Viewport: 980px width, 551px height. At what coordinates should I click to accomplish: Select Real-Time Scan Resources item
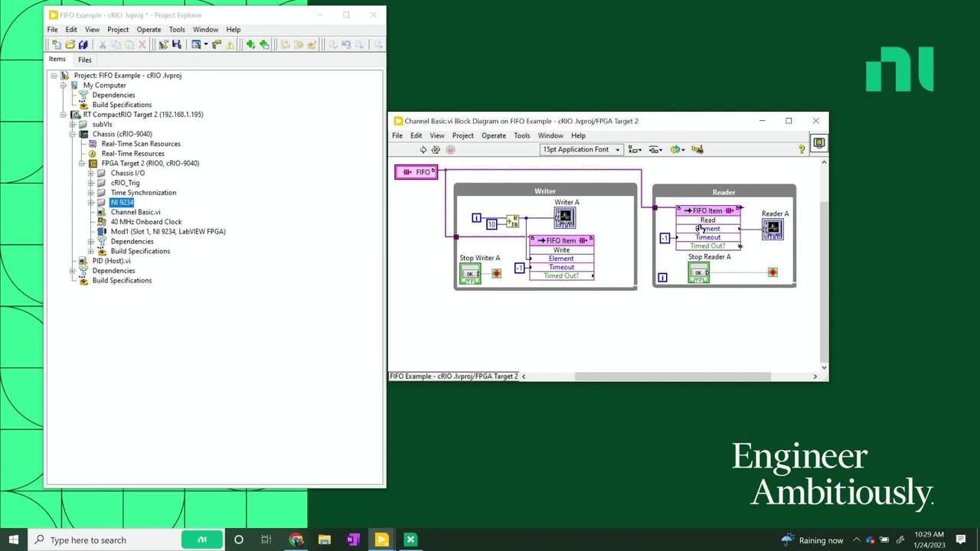(x=141, y=144)
